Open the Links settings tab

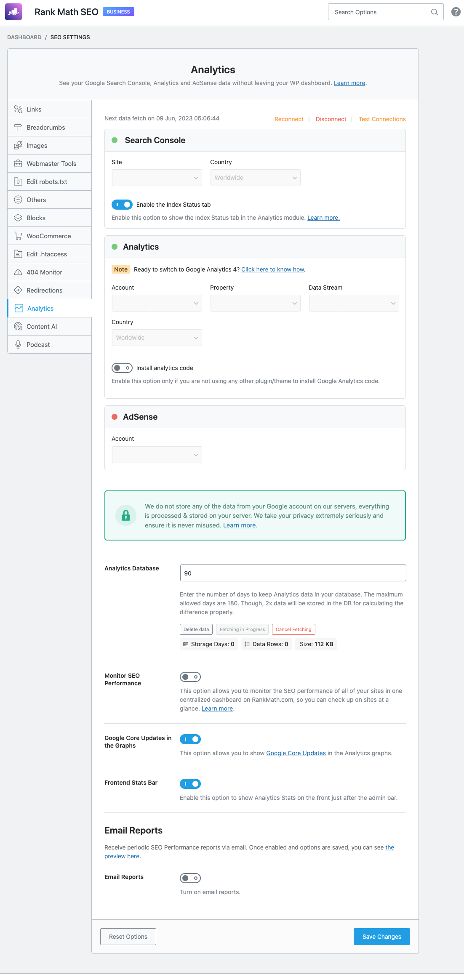pos(50,109)
